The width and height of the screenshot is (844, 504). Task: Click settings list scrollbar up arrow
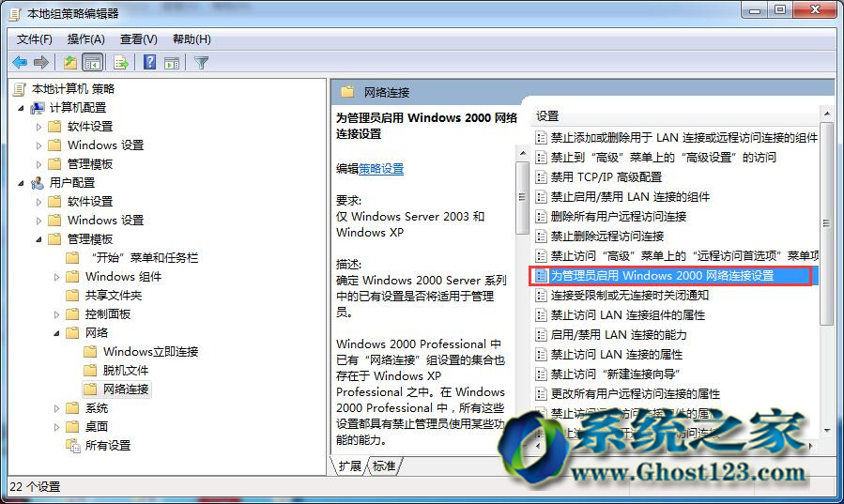pos(827,114)
